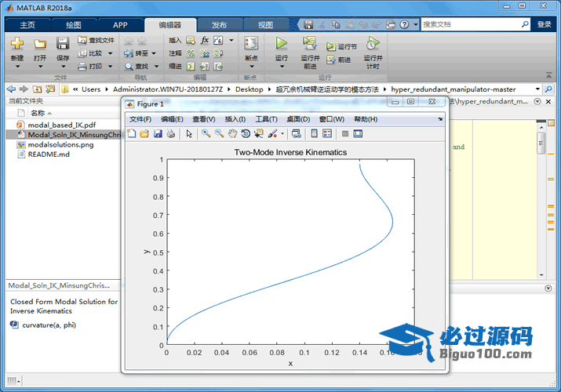This screenshot has width=561, height=392.
Task: Open Figure 编辑(E) menu
Action: 172,119
